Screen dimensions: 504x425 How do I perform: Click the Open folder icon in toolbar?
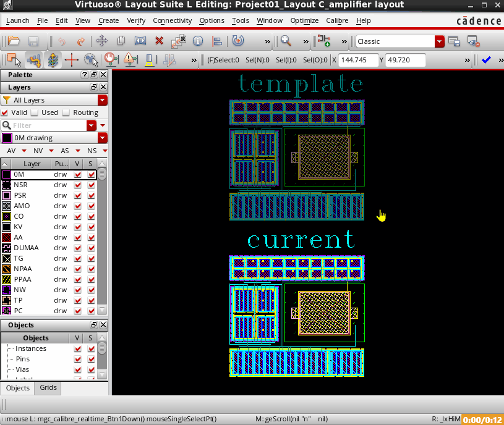coord(14,41)
